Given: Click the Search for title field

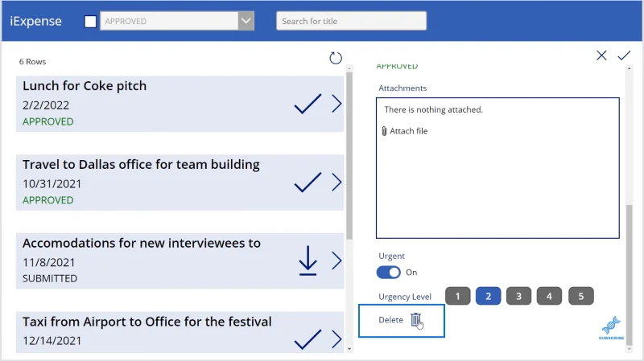Looking at the screenshot, I should [x=351, y=21].
